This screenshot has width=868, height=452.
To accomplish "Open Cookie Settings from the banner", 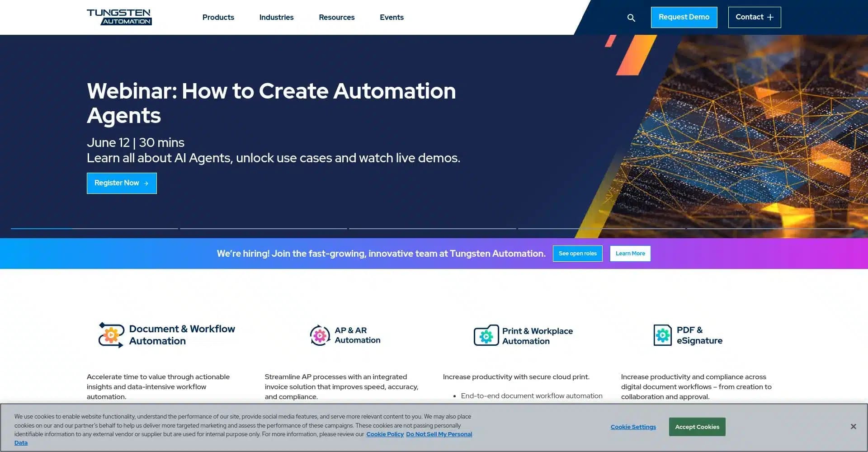I will click(x=632, y=426).
